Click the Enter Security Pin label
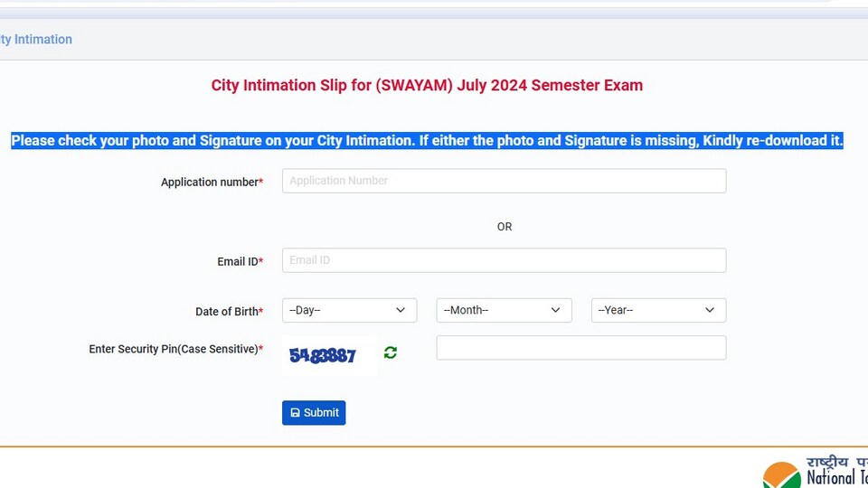Viewport: 868px width, 488px height. 176,349
